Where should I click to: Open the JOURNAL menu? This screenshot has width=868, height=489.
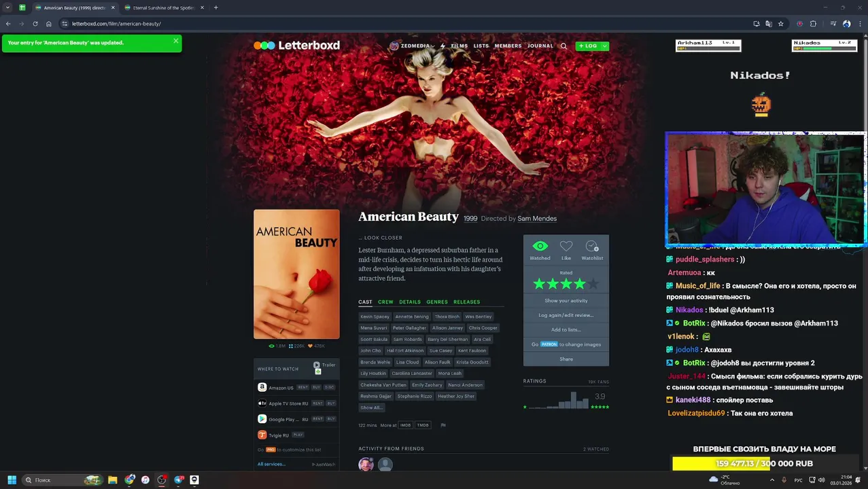pos(540,46)
